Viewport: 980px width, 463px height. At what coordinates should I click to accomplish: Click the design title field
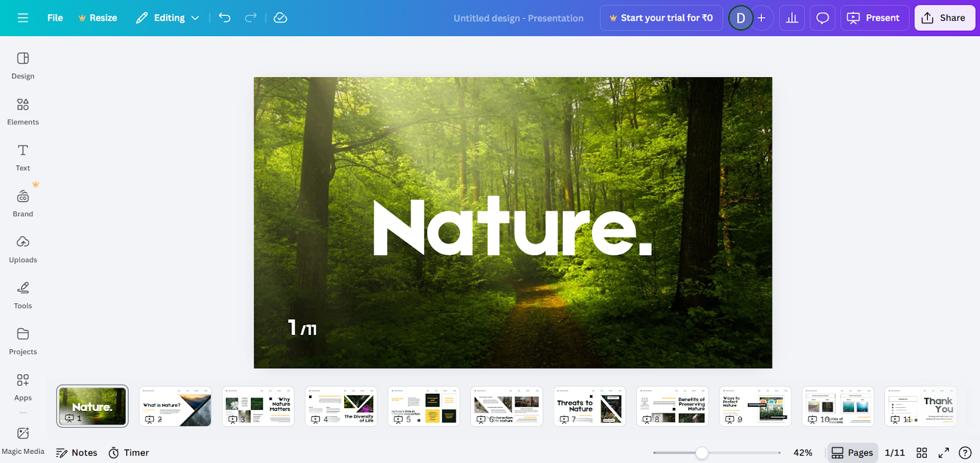[518, 18]
